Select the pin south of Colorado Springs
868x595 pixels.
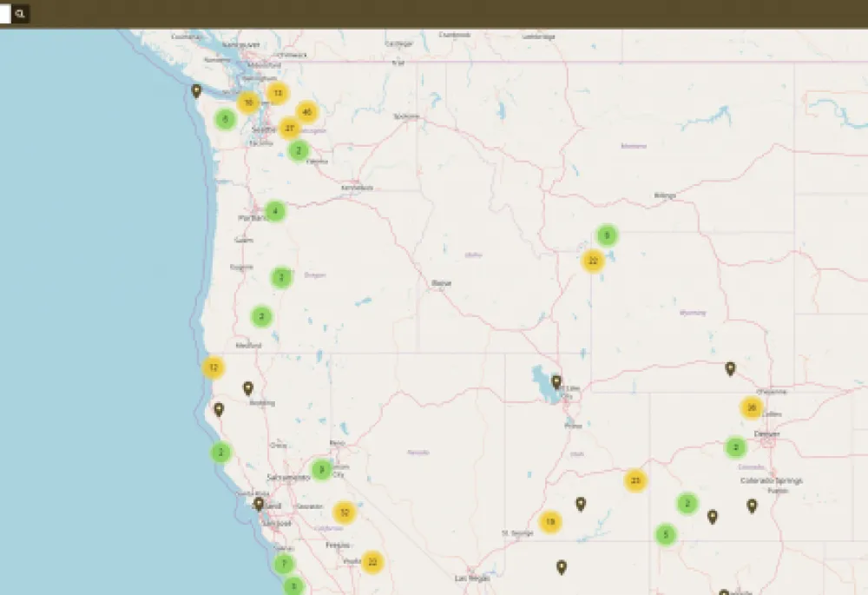(752, 506)
